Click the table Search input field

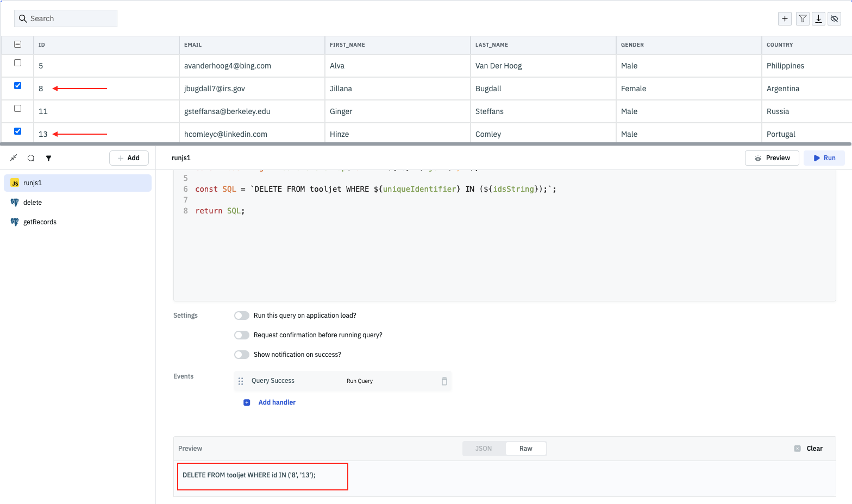click(71, 18)
